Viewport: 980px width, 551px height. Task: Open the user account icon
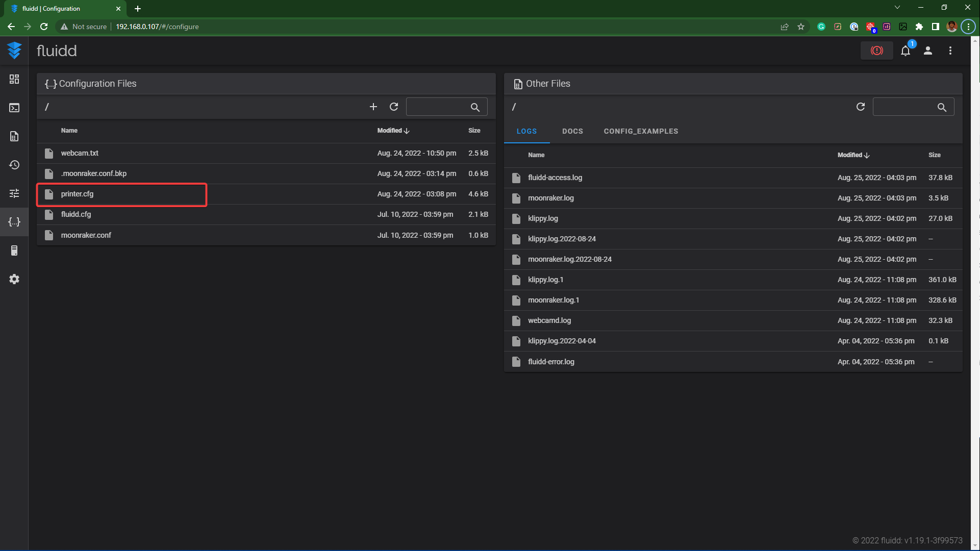(x=928, y=51)
